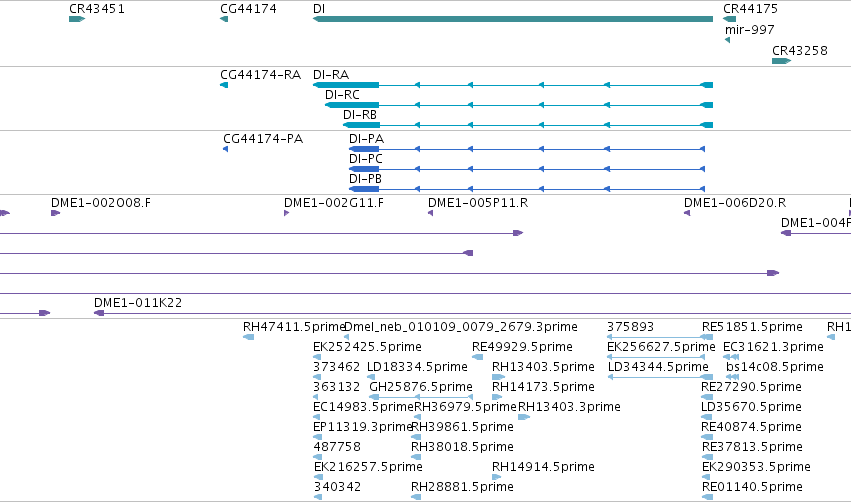The height and width of the screenshot is (502, 851).
Task: Click the mir-997 label
Action: [x=750, y=30]
